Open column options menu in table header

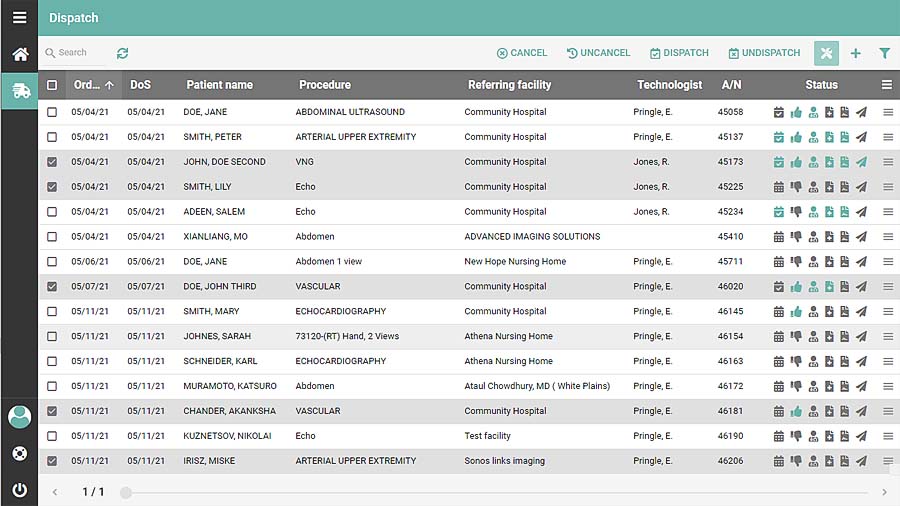(886, 85)
